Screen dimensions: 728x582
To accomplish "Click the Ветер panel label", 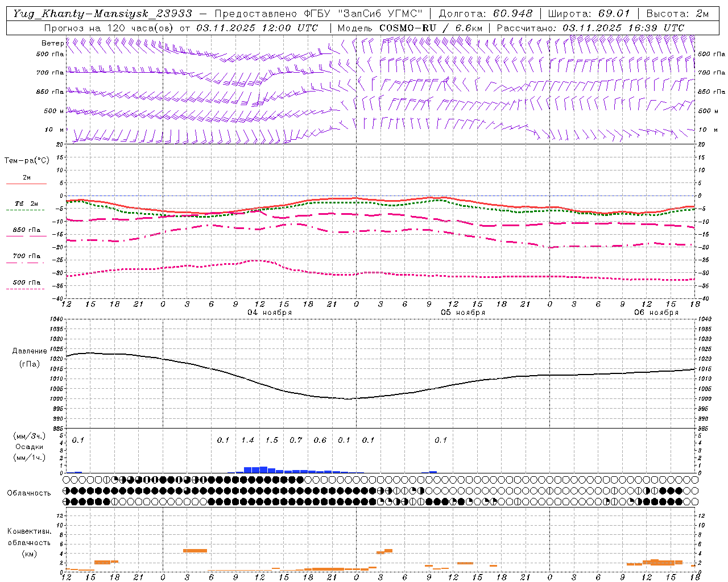I will tap(52, 43).
